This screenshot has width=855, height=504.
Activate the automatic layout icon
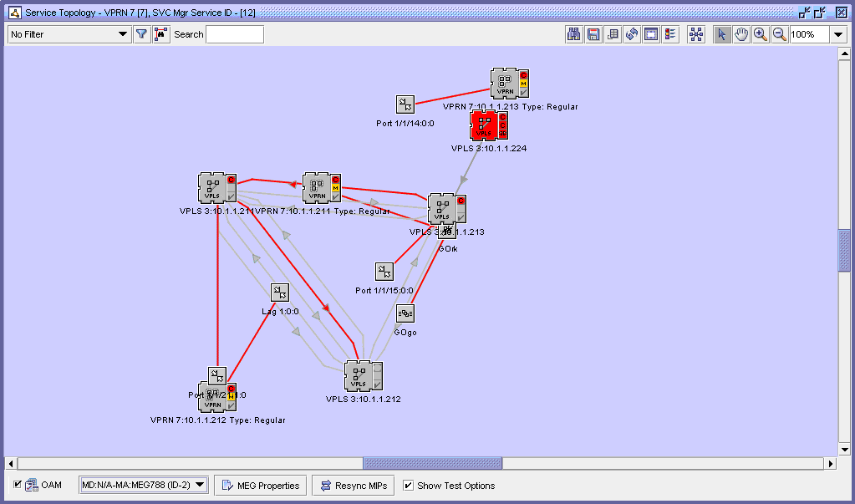(696, 33)
